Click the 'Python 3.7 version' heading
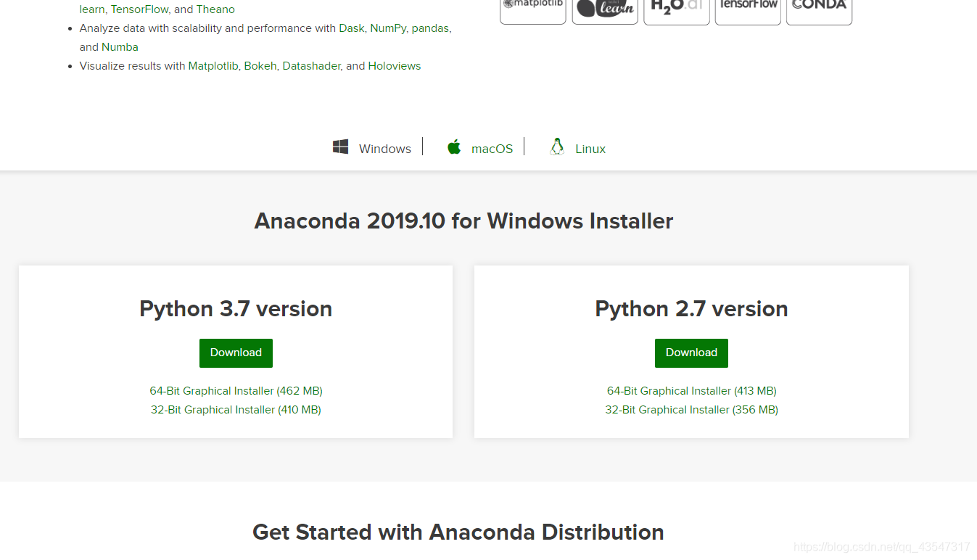This screenshot has width=977, height=560. pyautogui.click(x=236, y=309)
